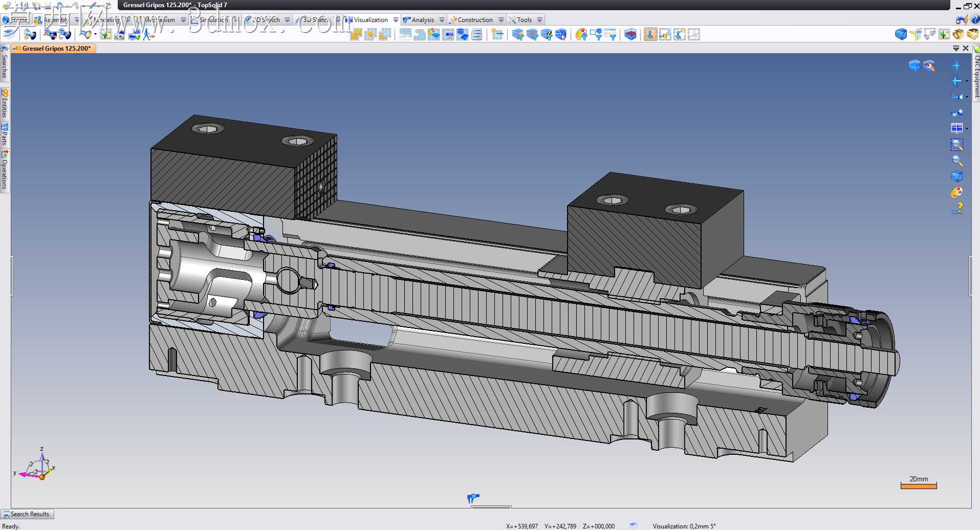Screen dimensions: 980x530
Task: Click the XYZ coordinate axes compass
Action: 36,465
